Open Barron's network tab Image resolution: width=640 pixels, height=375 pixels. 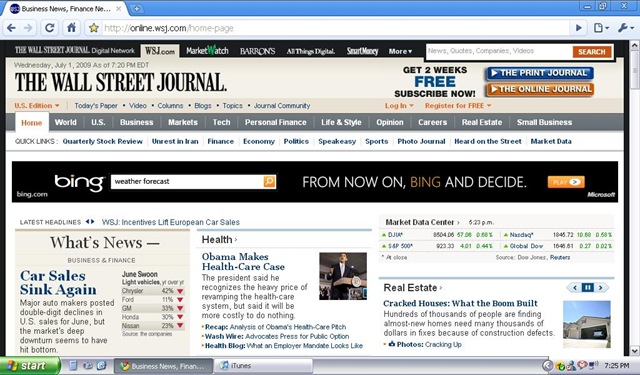(258, 51)
